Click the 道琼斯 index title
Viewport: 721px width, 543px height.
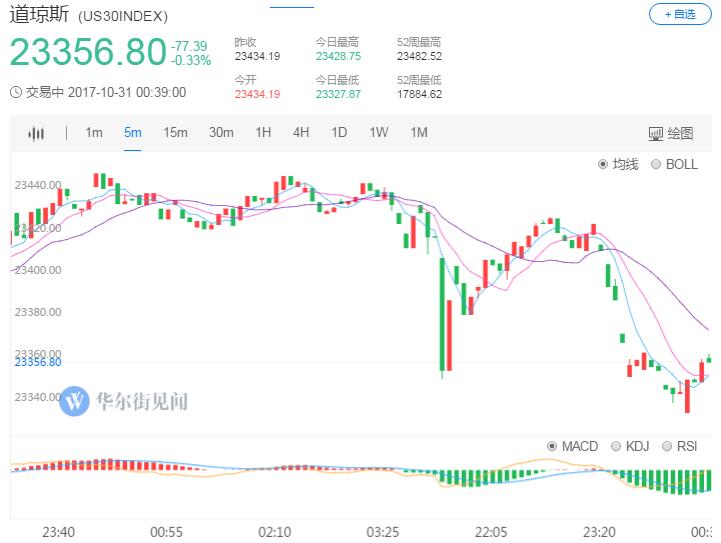(x=40, y=14)
